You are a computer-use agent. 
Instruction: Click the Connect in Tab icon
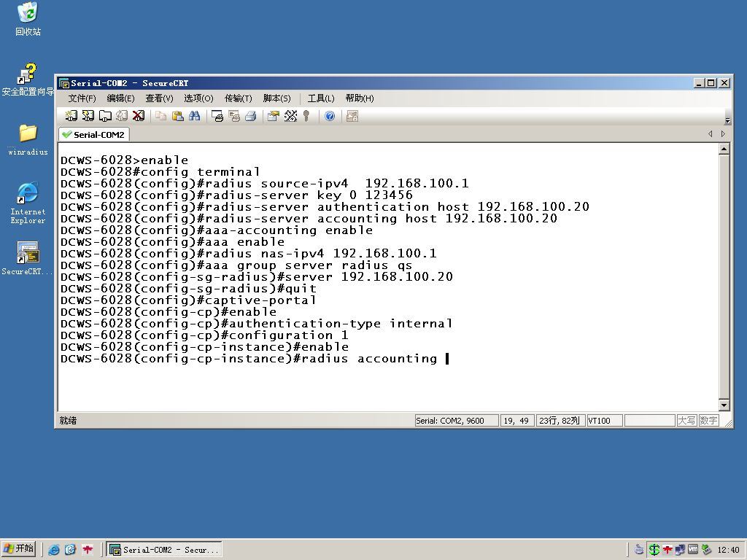click(x=105, y=116)
